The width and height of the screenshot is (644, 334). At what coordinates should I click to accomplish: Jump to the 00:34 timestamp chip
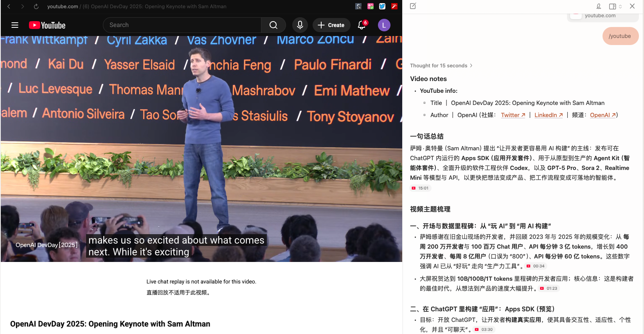tap(536, 266)
